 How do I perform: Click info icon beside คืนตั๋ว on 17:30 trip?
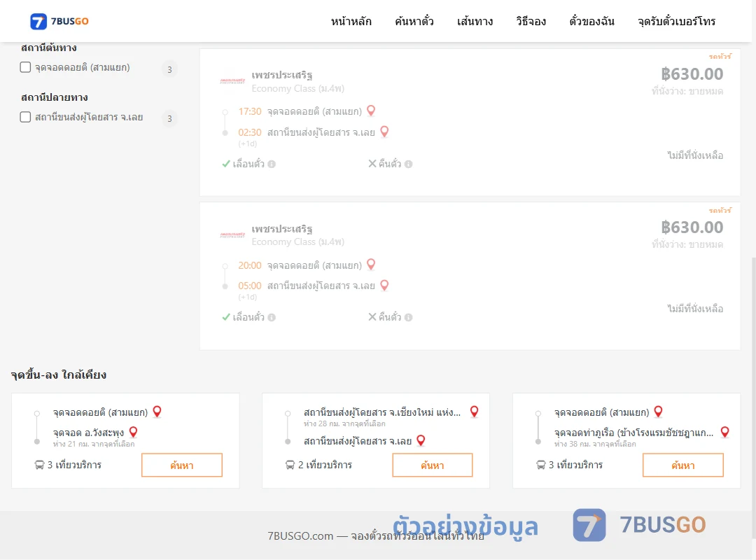[x=408, y=164]
